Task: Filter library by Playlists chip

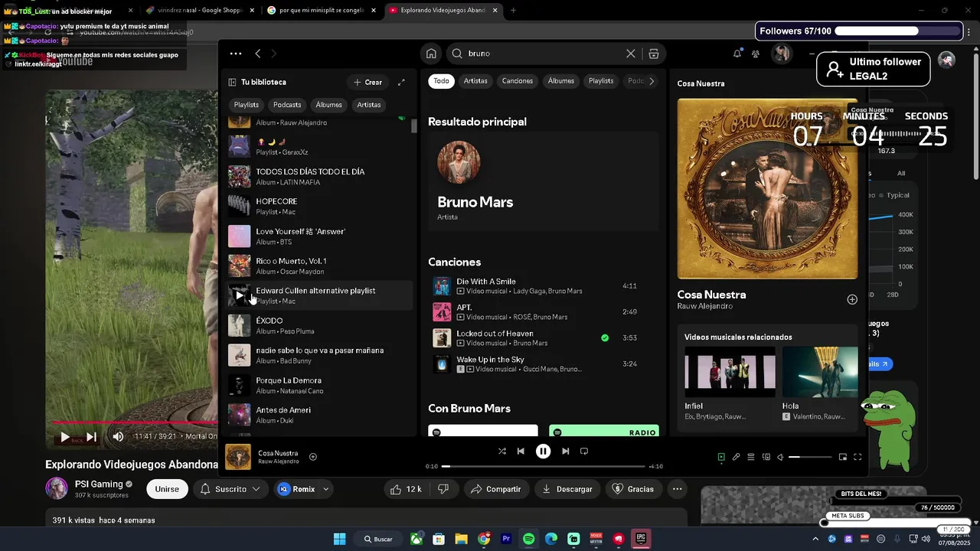Action: (247, 105)
